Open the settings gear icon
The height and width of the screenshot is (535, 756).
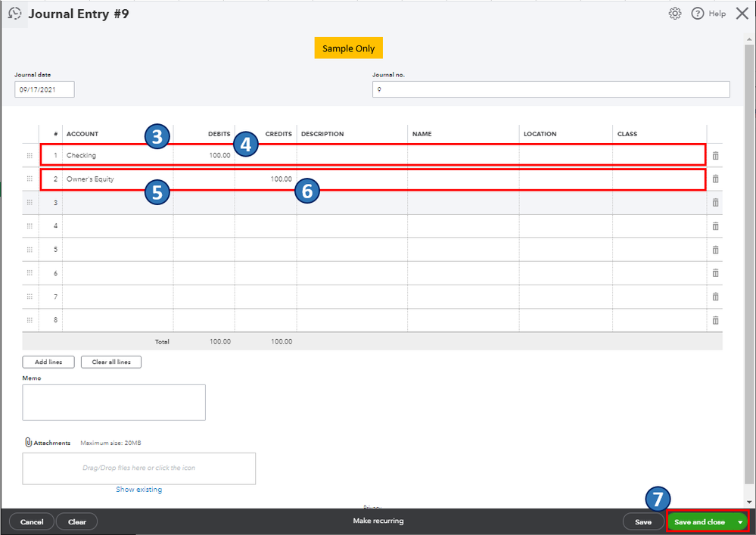tap(675, 14)
